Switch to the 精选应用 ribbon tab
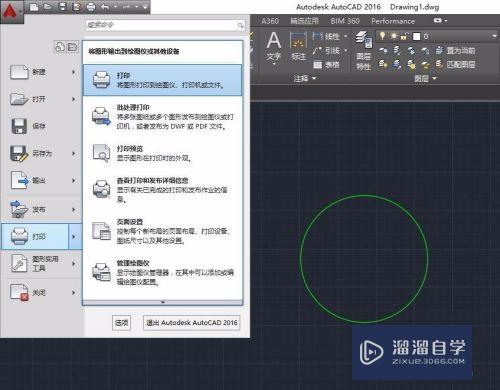Screen dimensions: 500x390 click(x=304, y=21)
